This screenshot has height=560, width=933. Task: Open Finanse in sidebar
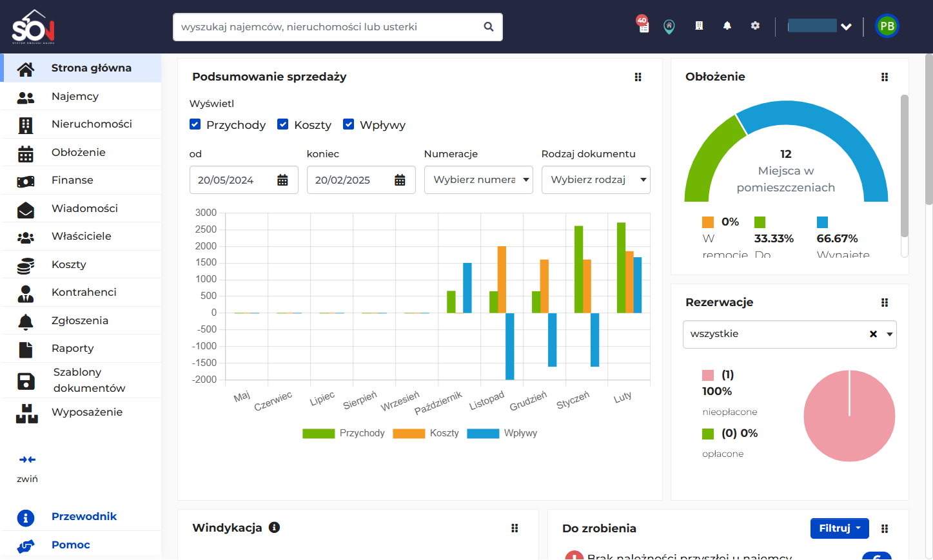[81, 180]
